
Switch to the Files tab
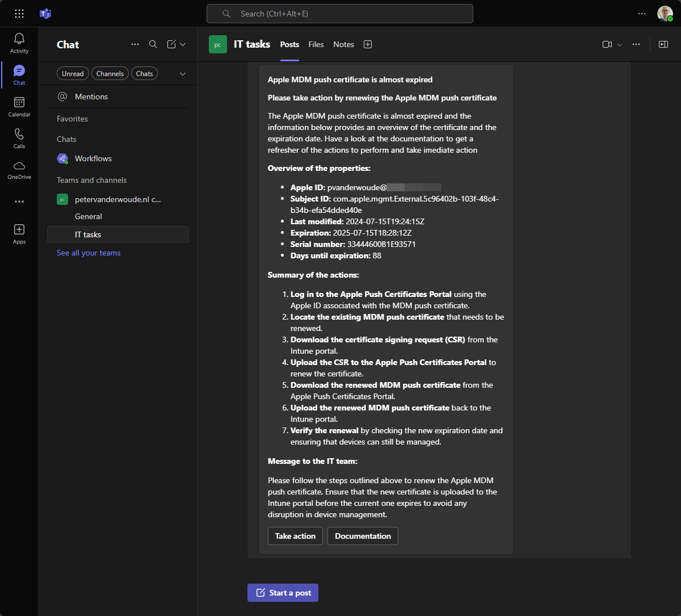pyautogui.click(x=316, y=44)
